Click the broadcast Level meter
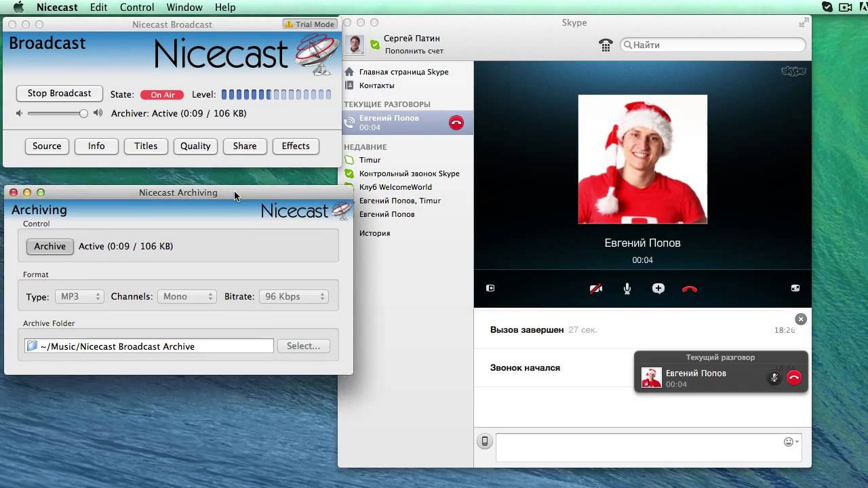This screenshot has width=868, height=488. 276,94
